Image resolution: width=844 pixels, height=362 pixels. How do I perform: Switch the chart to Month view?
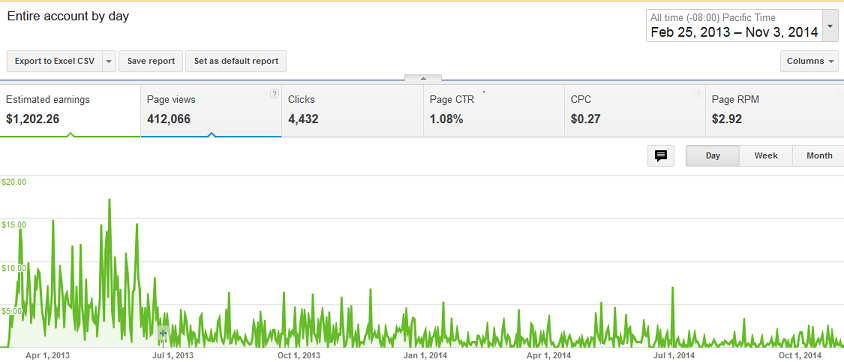click(819, 156)
